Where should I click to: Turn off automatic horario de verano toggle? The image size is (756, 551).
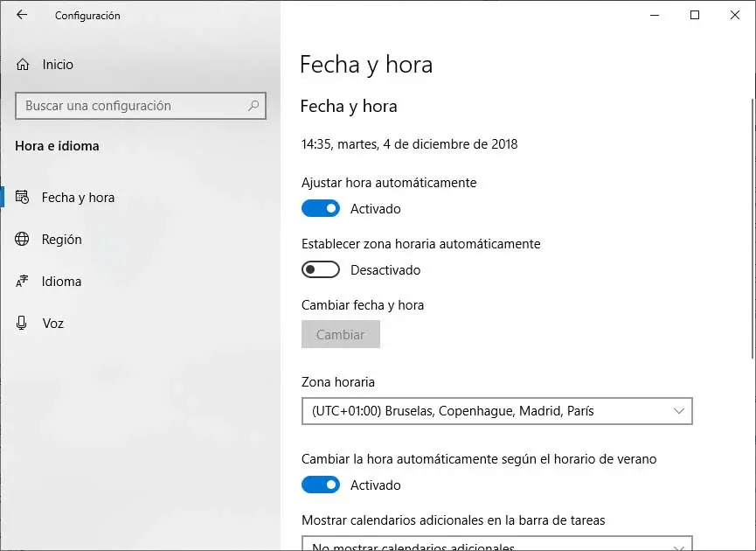click(321, 485)
